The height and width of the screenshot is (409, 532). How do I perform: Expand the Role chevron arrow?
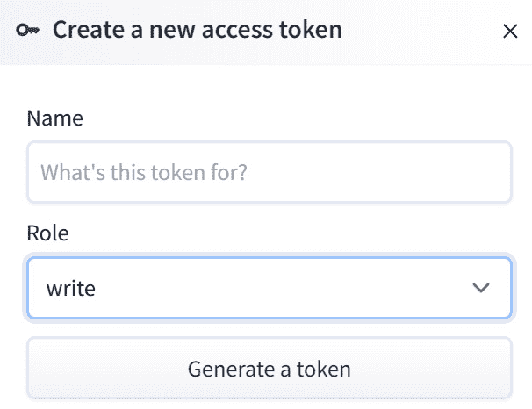coord(480,287)
